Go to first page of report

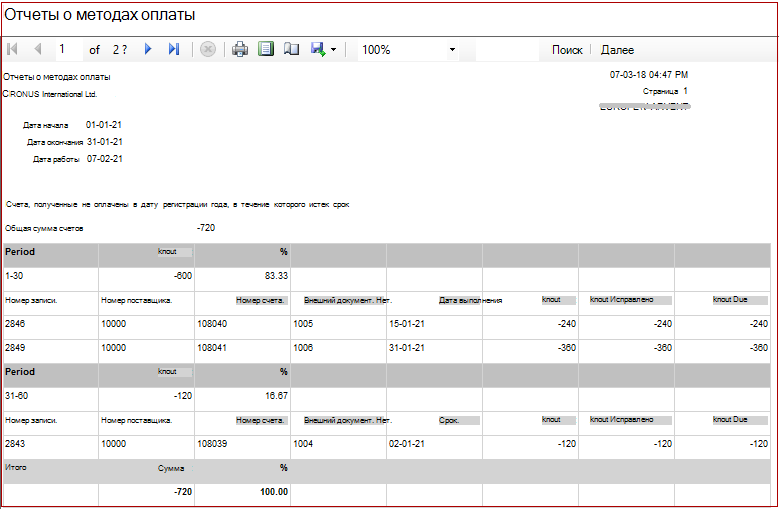(x=12, y=49)
